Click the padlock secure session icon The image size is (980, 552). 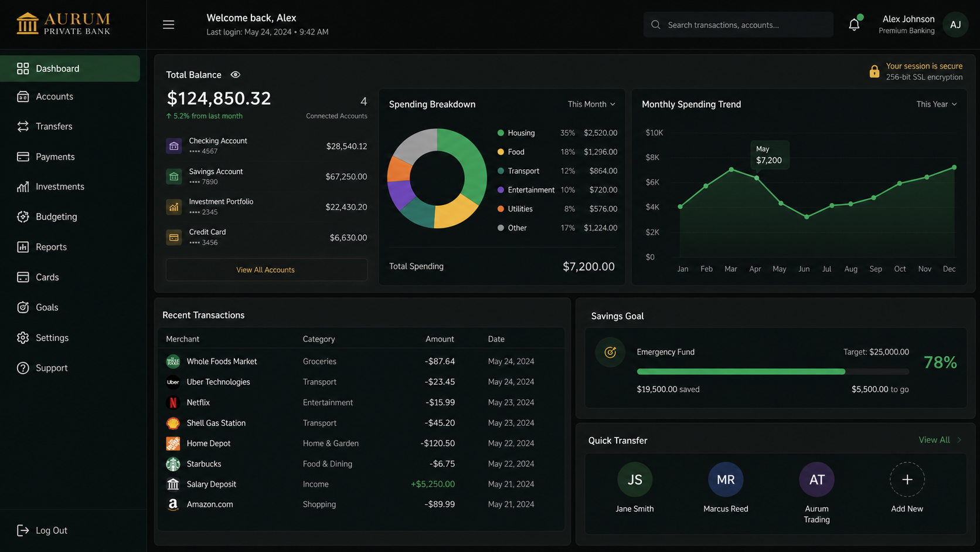coord(874,72)
